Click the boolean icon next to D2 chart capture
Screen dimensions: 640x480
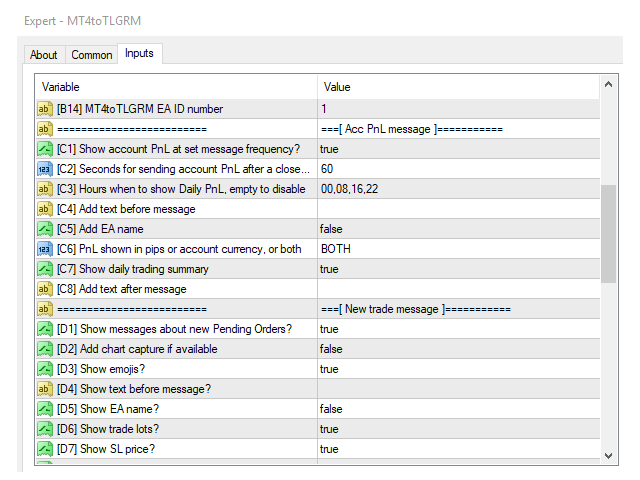pyautogui.click(x=45, y=349)
